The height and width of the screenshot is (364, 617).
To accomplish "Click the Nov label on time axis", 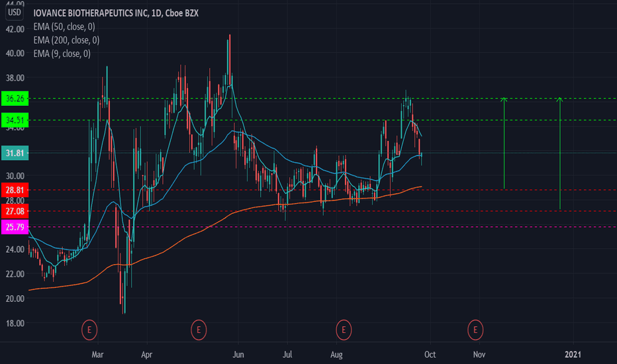I will [479, 355].
